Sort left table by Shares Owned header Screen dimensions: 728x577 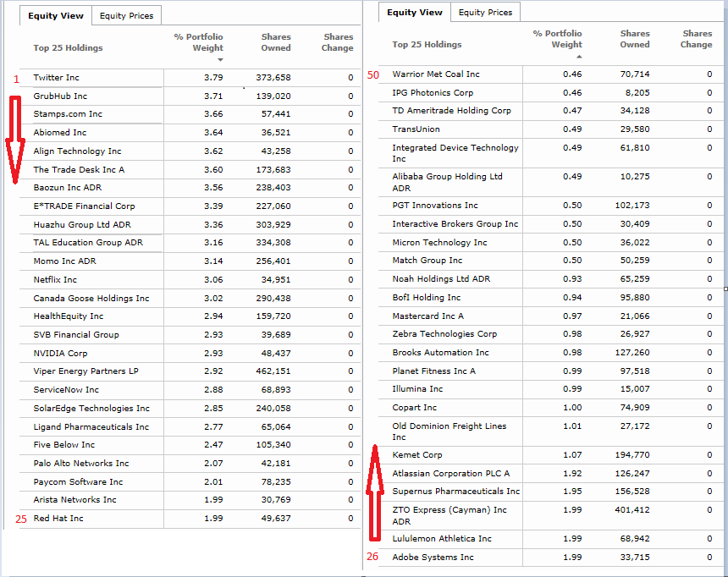click(x=275, y=42)
